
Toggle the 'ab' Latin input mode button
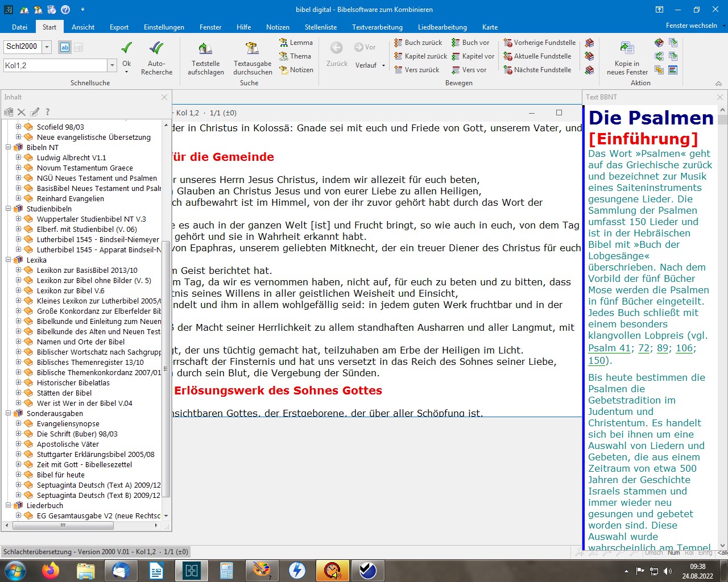click(65, 47)
